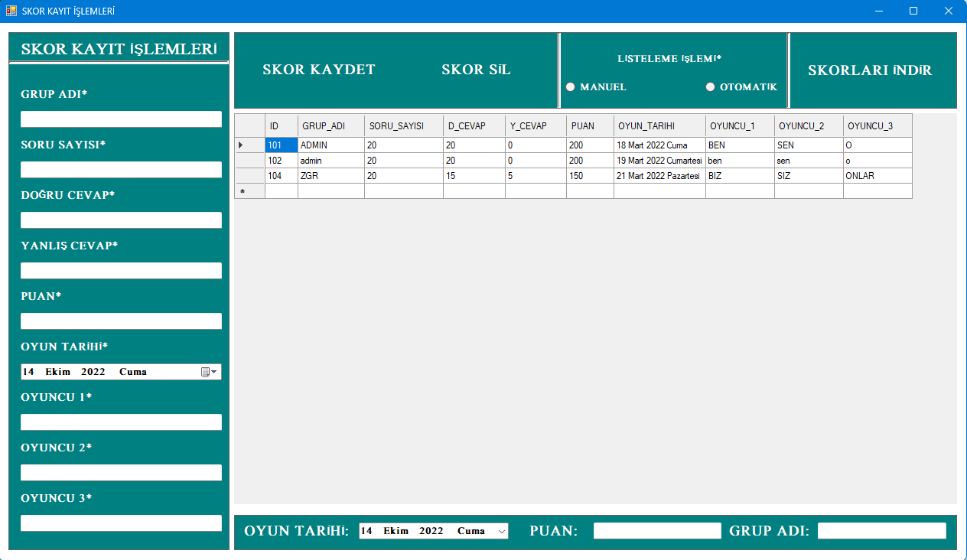Viewport: 967px width, 560px height.
Task: Sort by the GRUP_ADI column header
Action: 331,126
